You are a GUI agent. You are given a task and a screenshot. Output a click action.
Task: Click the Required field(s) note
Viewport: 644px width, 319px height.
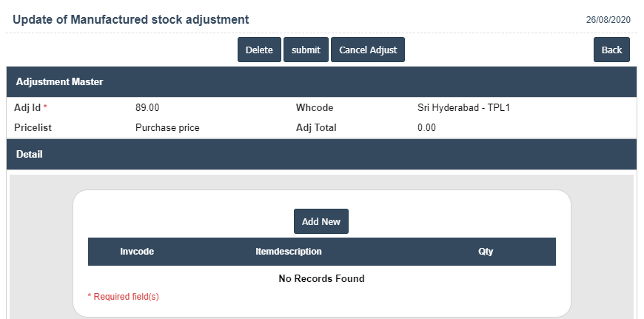123,297
